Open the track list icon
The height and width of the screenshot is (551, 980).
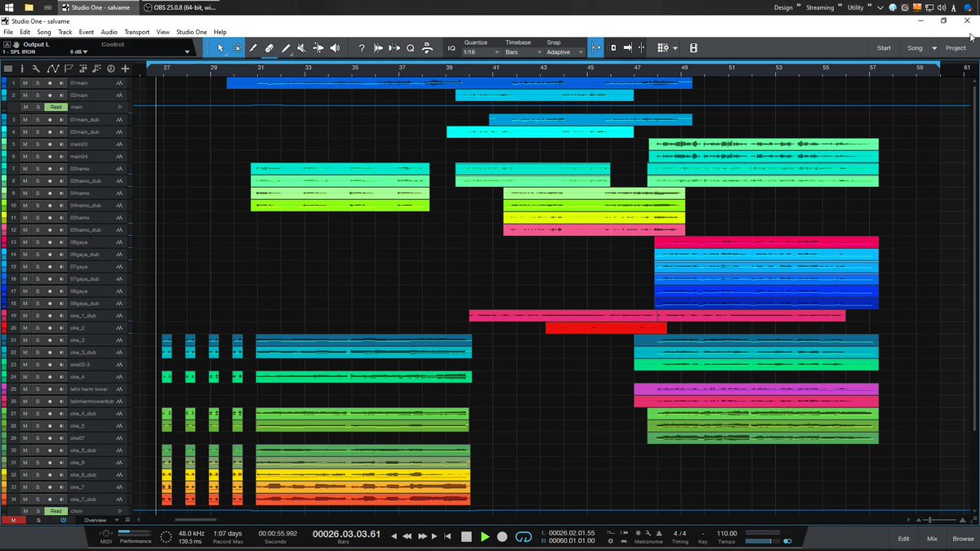pyautogui.click(x=7, y=69)
